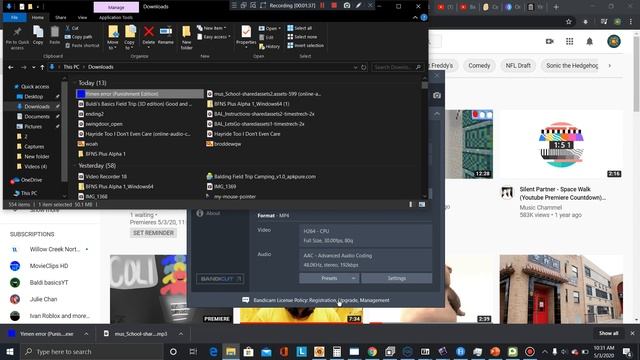Bookmark page with Chrome star icon
The width and height of the screenshot is (640, 360).
click(x=569, y=22)
